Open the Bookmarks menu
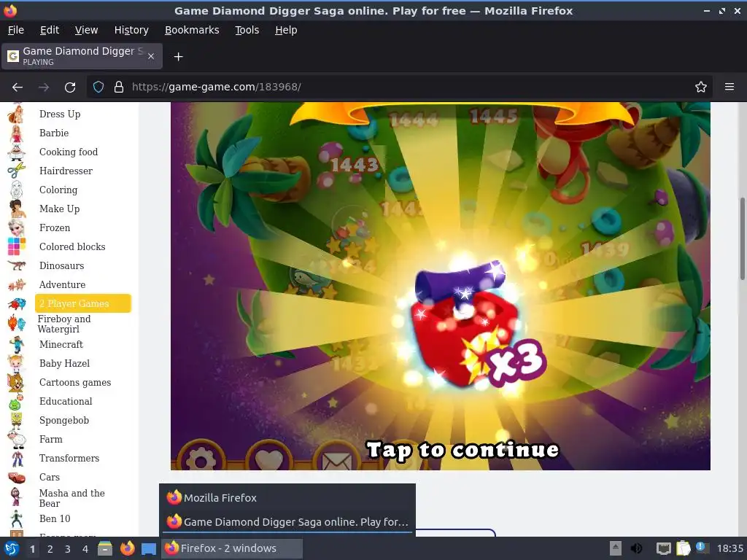747x560 pixels. (192, 30)
